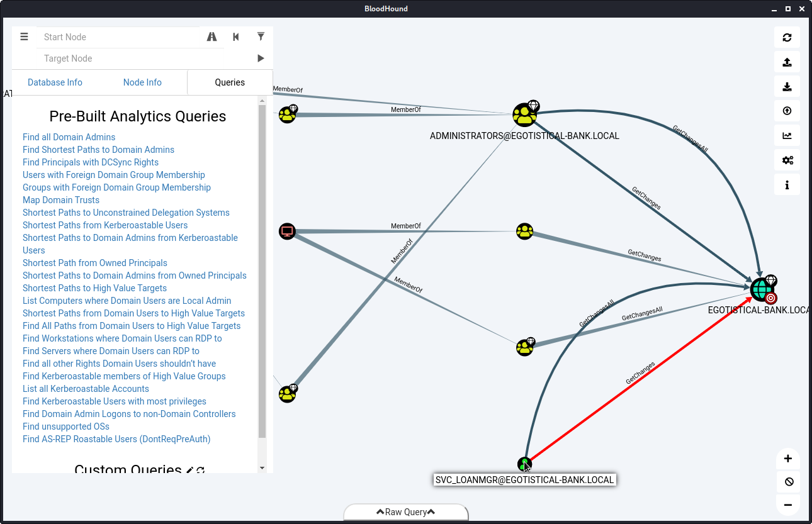Screen dimensions: 812x524
Task: Run Shortest Paths to Unconstrained Delegation Systems
Action: [x=126, y=213]
